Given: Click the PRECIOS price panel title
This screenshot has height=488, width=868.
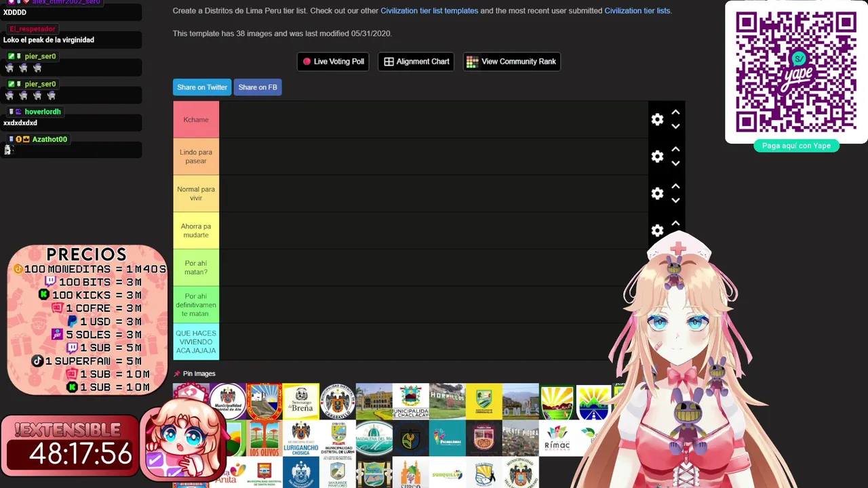Looking at the screenshot, I should point(87,255).
